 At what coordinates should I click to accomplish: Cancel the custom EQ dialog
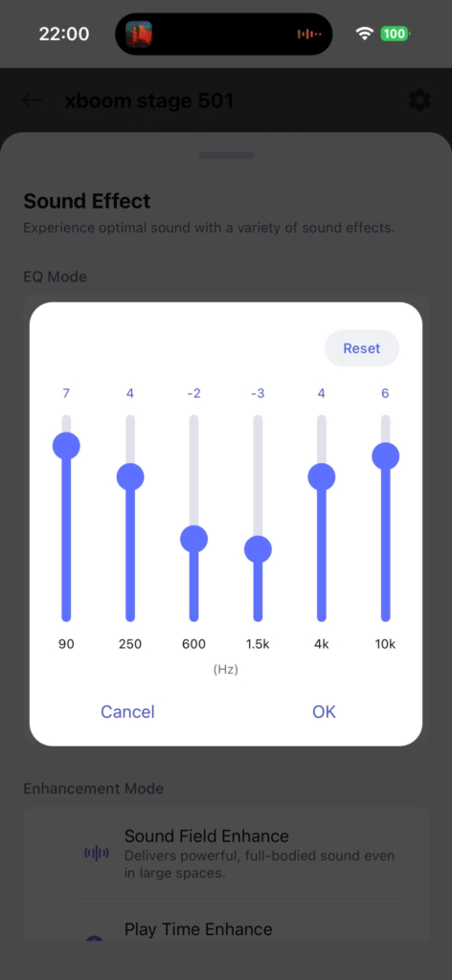[x=127, y=711]
